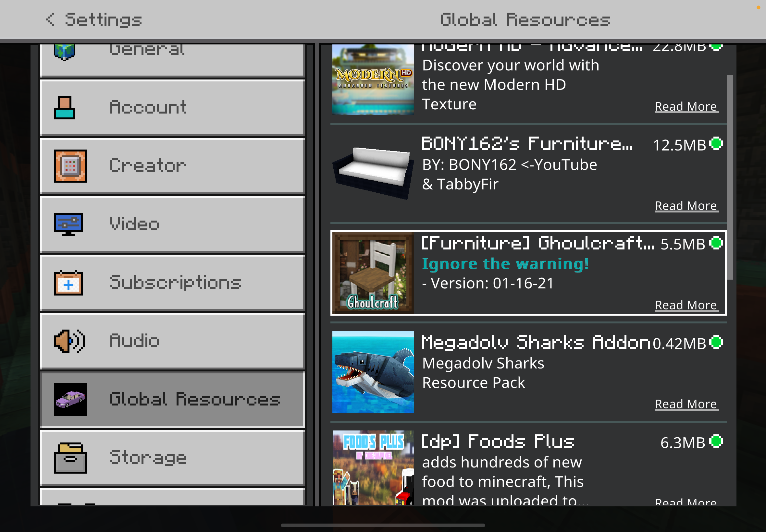766x532 pixels.
Task: Click the Storage drawer icon
Action: pos(70,458)
